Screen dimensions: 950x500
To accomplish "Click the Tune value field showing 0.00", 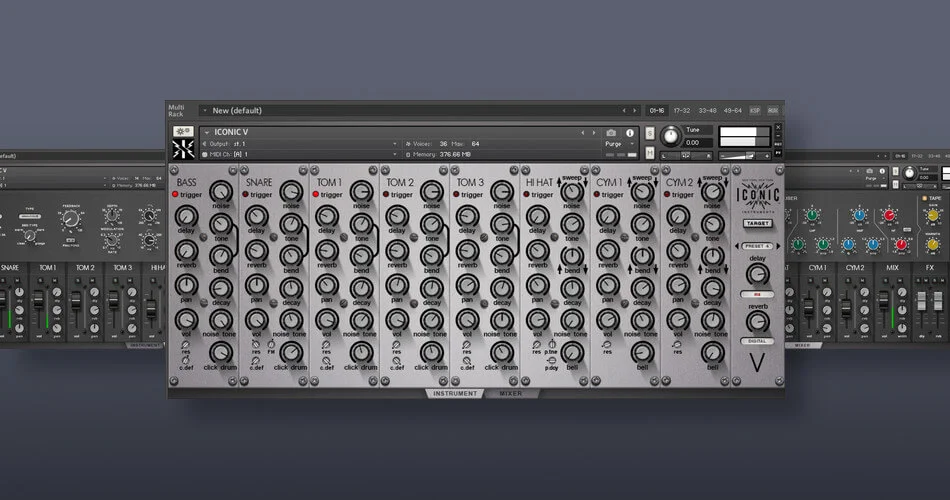I will tap(698, 143).
